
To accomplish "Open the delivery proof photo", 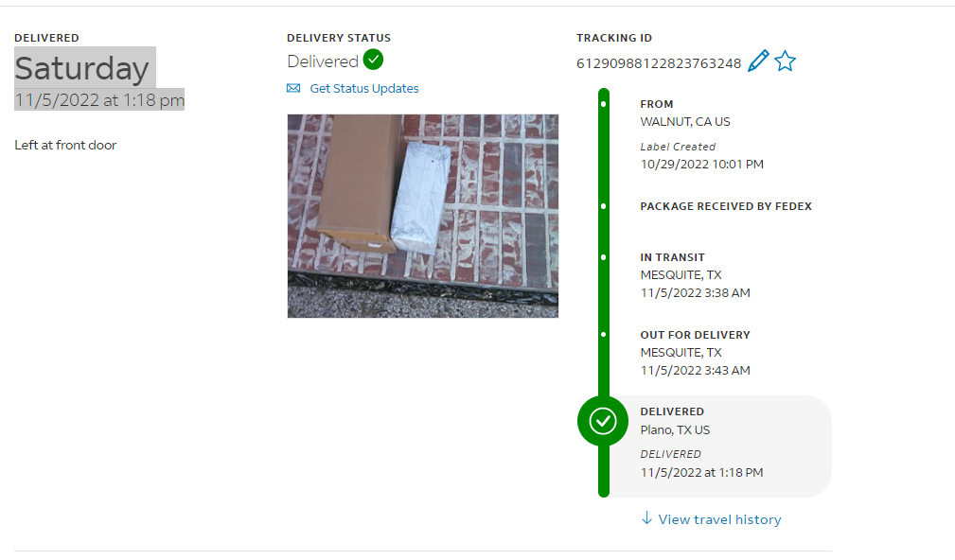I will pos(423,216).
